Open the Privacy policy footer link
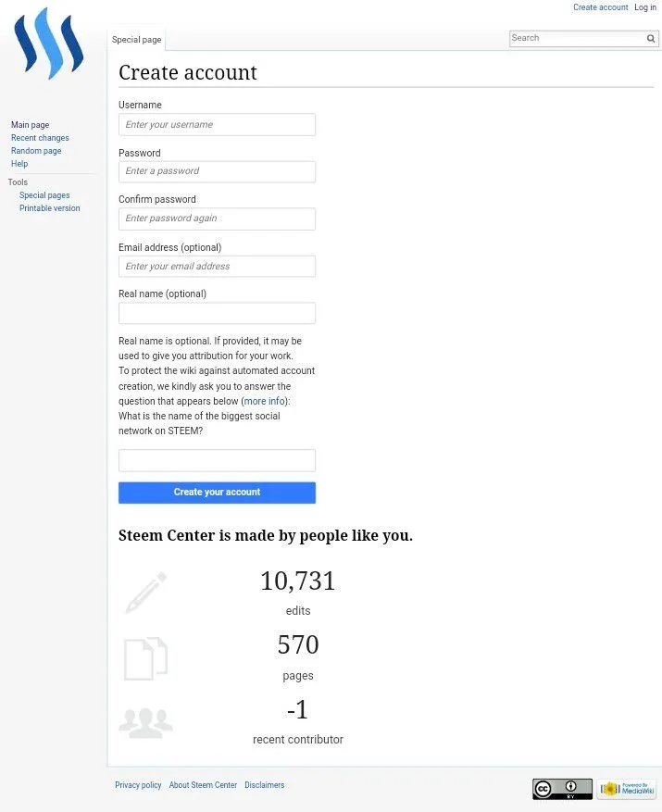Image resolution: width=662 pixels, height=812 pixels. [138, 785]
